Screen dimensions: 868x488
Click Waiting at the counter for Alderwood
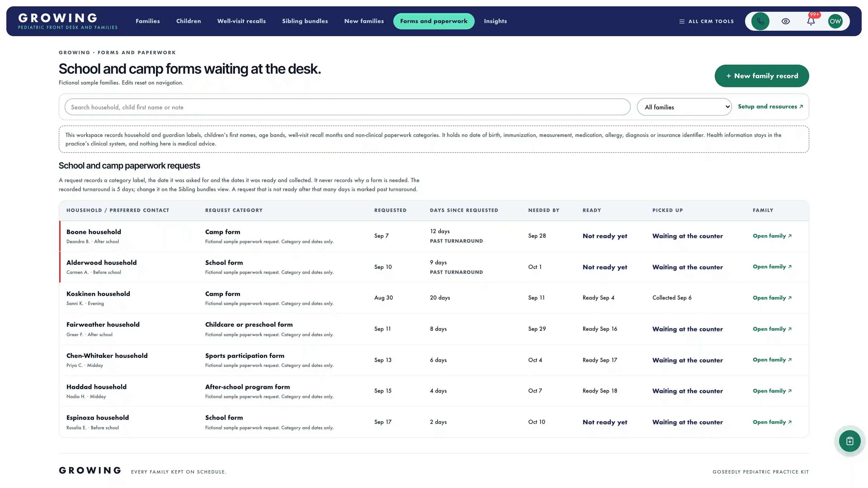click(687, 267)
